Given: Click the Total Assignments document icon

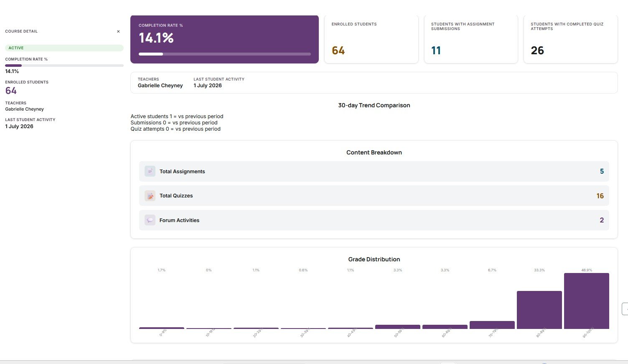Looking at the screenshot, I should pyautogui.click(x=150, y=171).
